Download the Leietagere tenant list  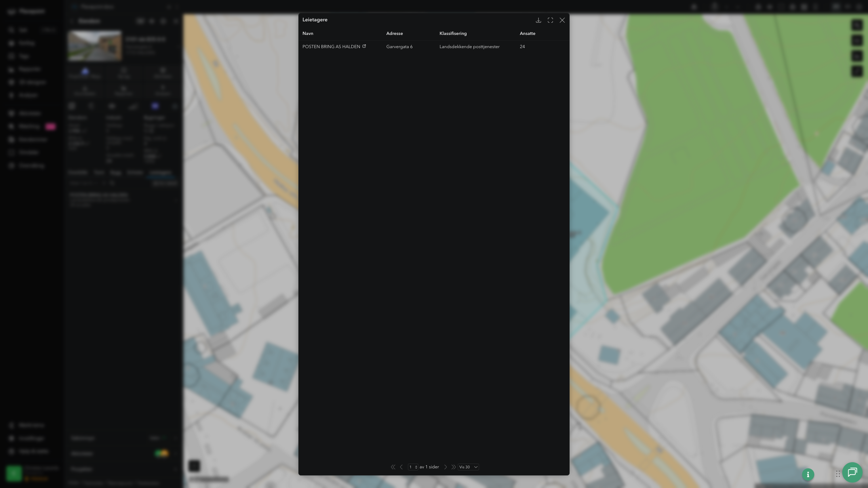[538, 20]
